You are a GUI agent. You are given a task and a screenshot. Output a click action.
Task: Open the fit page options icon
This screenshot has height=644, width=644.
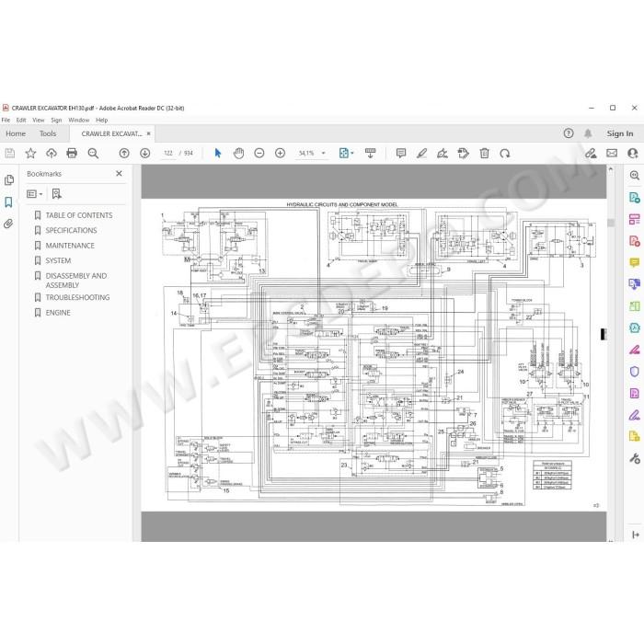(346, 154)
